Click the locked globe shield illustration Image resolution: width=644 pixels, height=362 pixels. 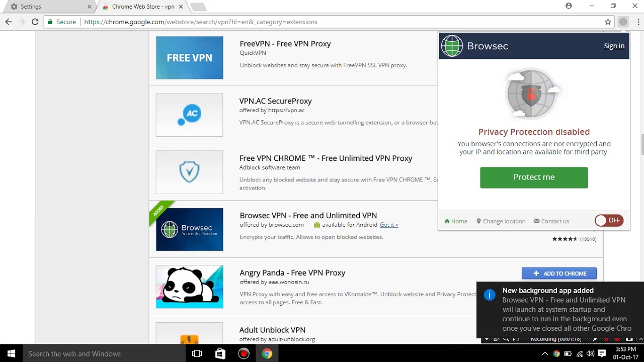click(x=533, y=93)
